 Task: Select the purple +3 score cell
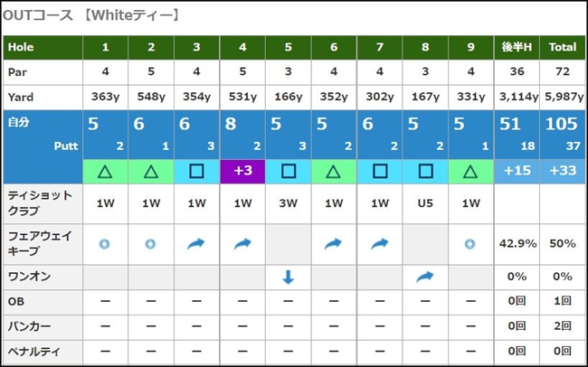pos(242,170)
